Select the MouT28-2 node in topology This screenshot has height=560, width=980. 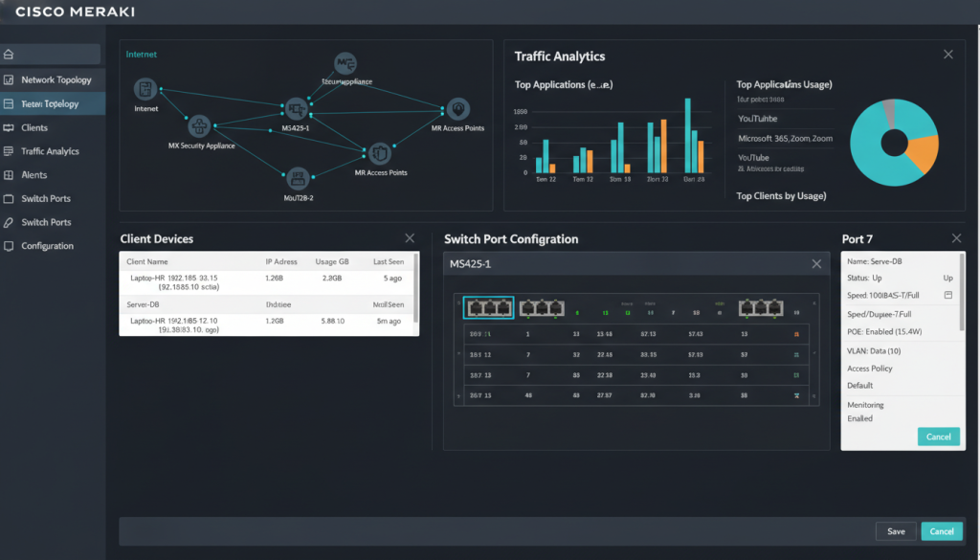[299, 179]
